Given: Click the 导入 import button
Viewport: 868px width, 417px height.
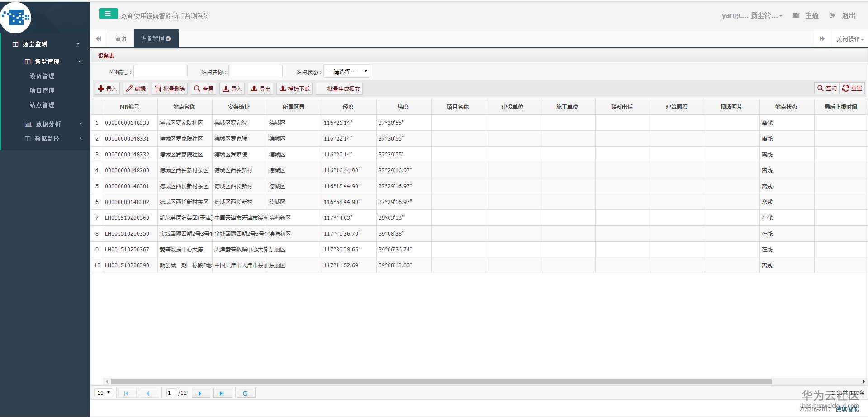Looking at the screenshot, I should (232, 89).
